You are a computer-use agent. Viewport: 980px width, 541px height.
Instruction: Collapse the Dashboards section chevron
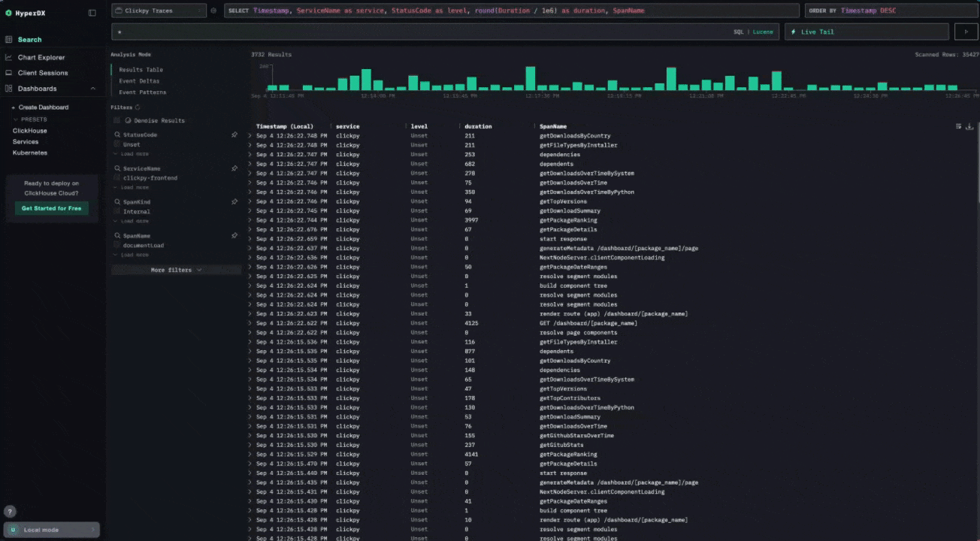(x=93, y=89)
